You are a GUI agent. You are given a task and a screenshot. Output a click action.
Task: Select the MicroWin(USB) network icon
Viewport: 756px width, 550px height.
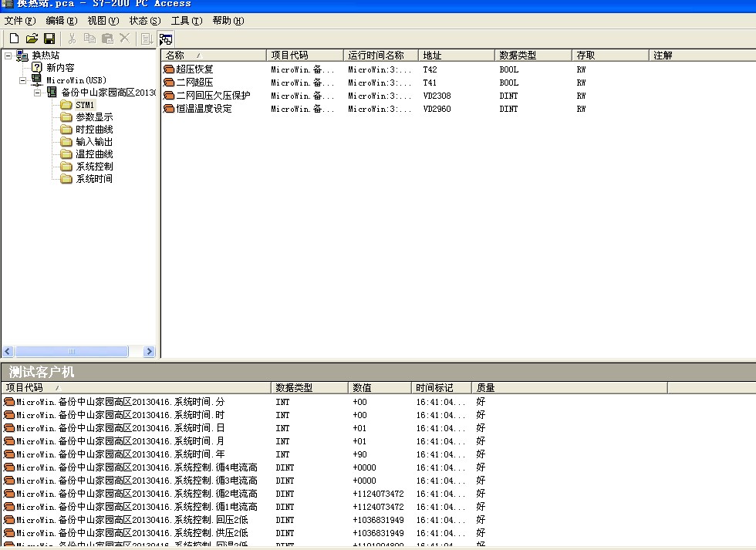click(37, 80)
